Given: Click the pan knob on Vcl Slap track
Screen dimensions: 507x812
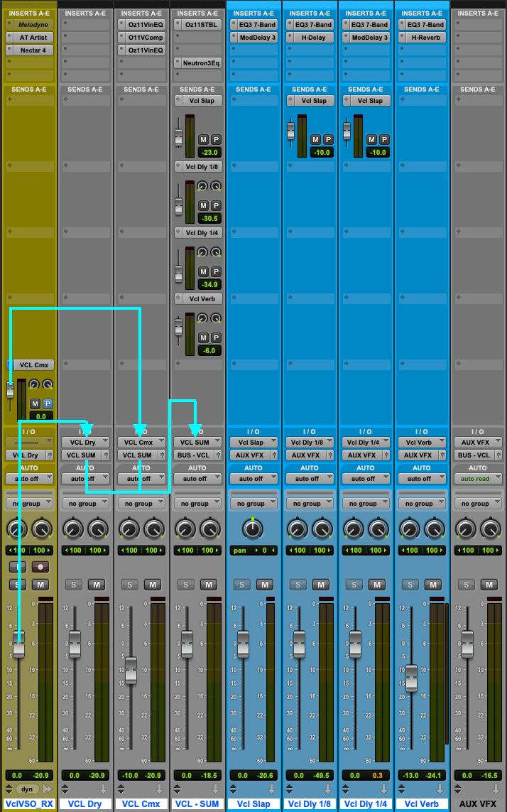Looking at the screenshot, I should (x=253, y=529).
